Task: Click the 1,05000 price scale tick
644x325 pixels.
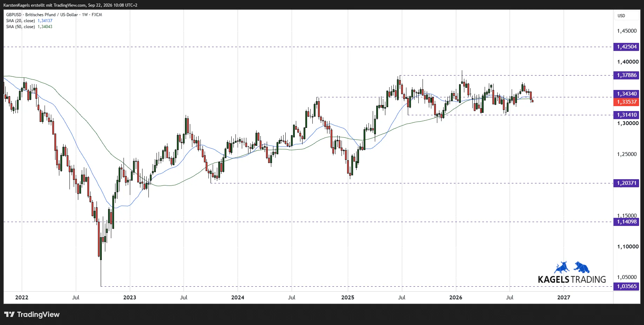Action: pyautogui.click(x=627, y=277)
